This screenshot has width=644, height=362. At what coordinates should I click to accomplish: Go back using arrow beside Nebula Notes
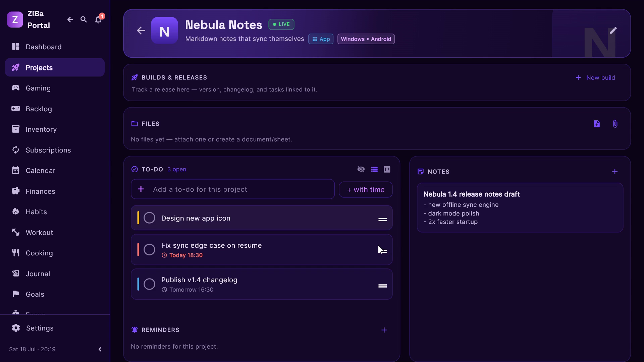[x=141, y=31]
